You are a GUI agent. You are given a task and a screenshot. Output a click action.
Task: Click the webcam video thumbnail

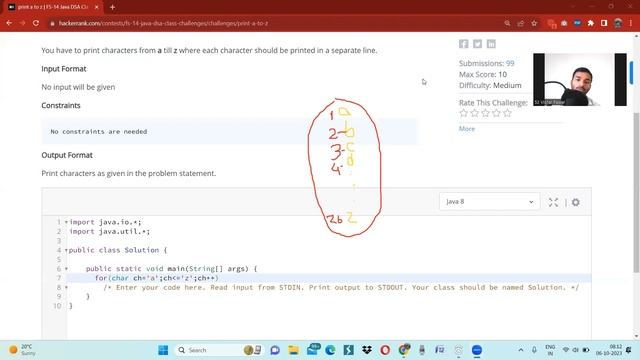tap(580, 80)
